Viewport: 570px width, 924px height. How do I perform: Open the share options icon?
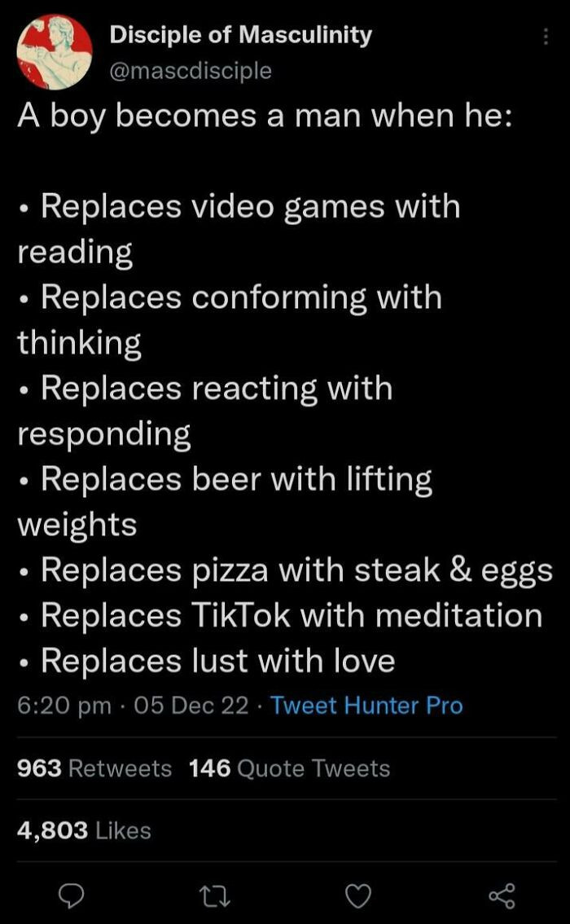(x=499, y=895)
